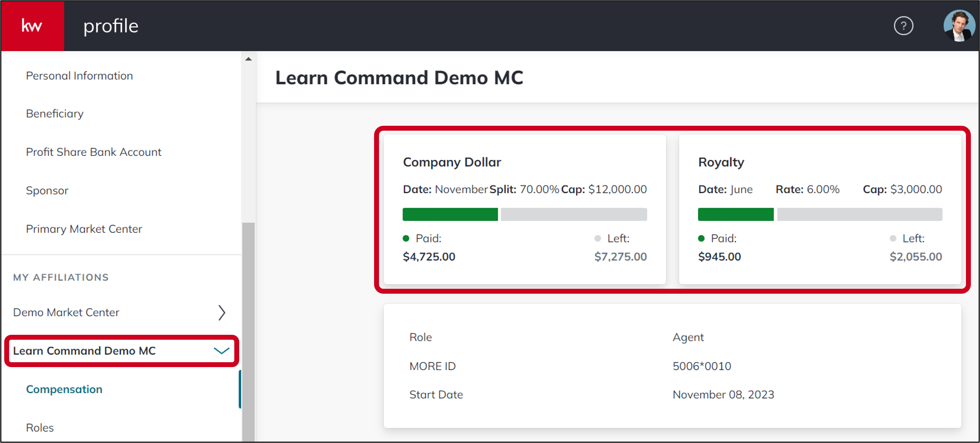This screenshot has width=980, height=443.
Task: Expand Demo Market Center chevron
Action: coord(222,312)
